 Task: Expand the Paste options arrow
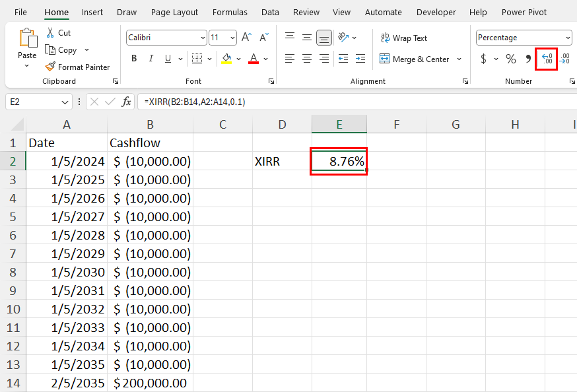[27, 66]
